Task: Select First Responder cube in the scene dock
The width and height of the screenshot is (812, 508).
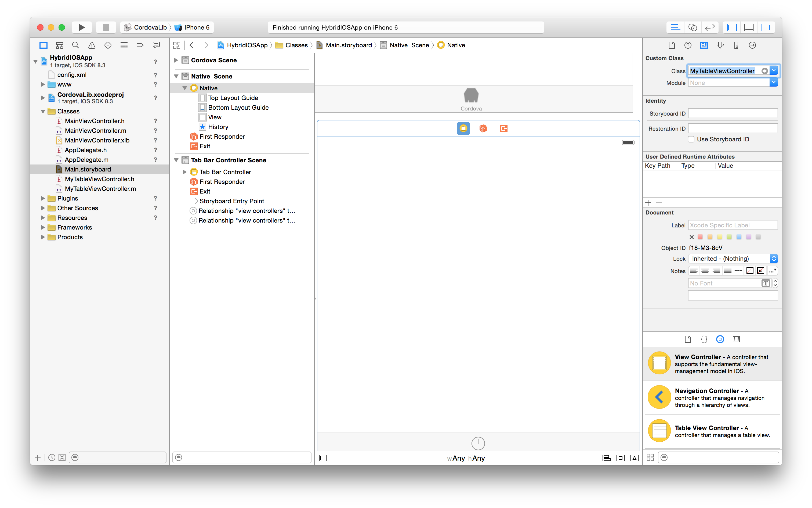Action: tap(483, 128)
